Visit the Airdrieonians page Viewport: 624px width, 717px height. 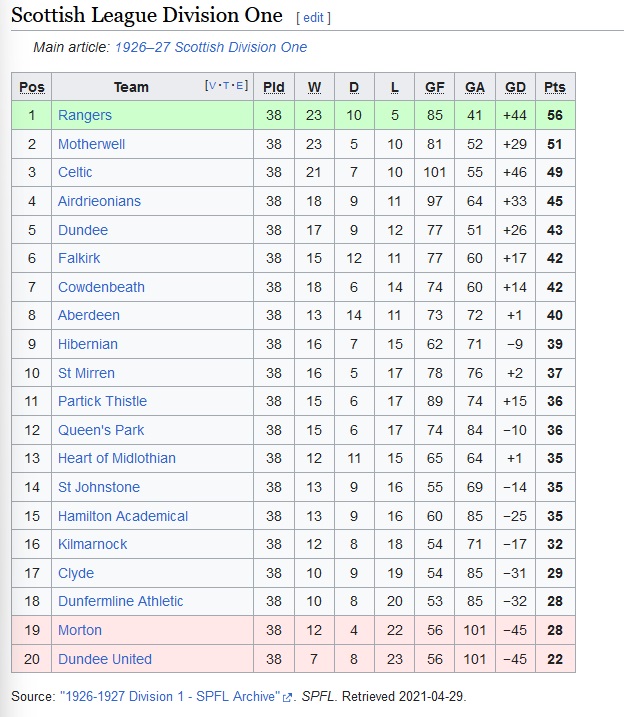coord(99,201)
